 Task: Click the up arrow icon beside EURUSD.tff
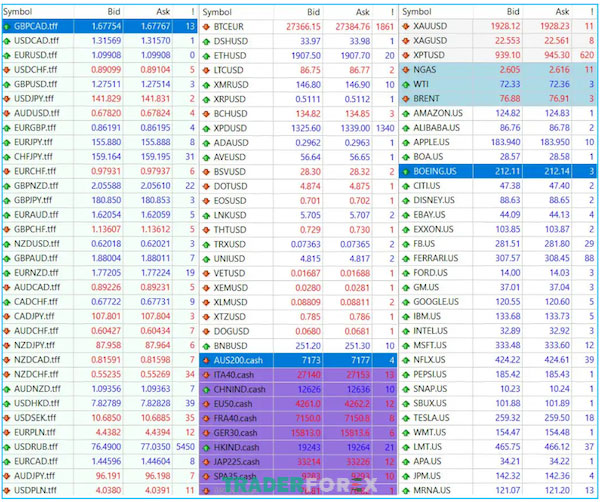tap(7, 55)
